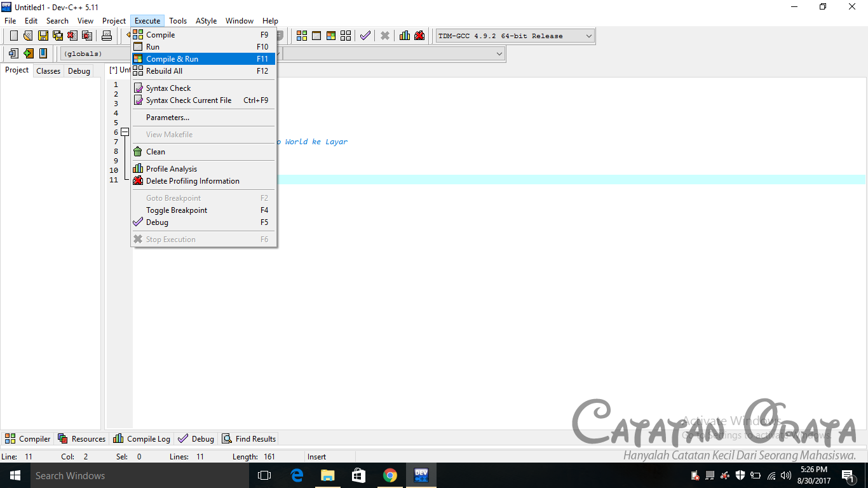Click the volume icon in system tray
The height and width of the screenshot is (488, 868).
click(786, 475)
